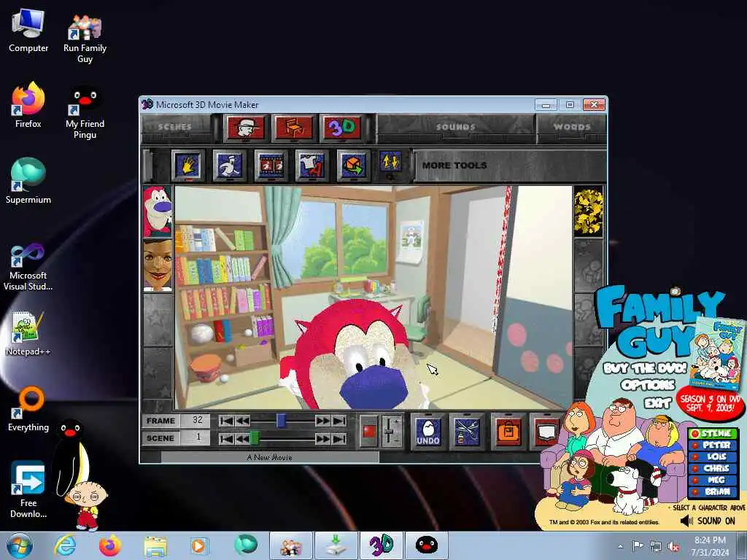The image size is (747, 560).
Task: Select MEG character in Family Guy widget
Action: (x=713, y=480)
